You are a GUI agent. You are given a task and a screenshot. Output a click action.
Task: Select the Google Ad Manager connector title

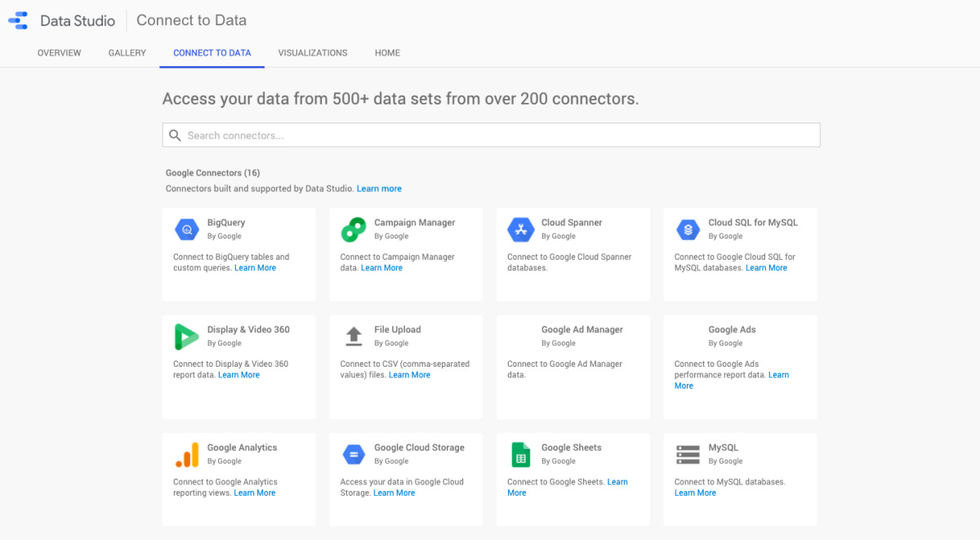click(582, 329)
